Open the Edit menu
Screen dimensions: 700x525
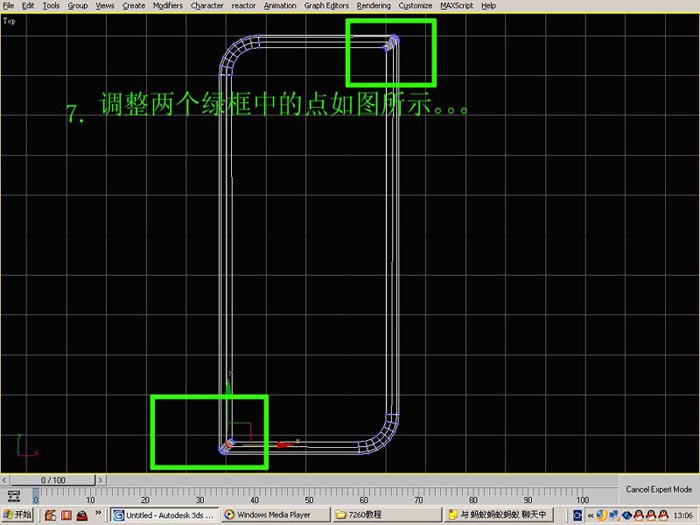[x=28, y=5]
